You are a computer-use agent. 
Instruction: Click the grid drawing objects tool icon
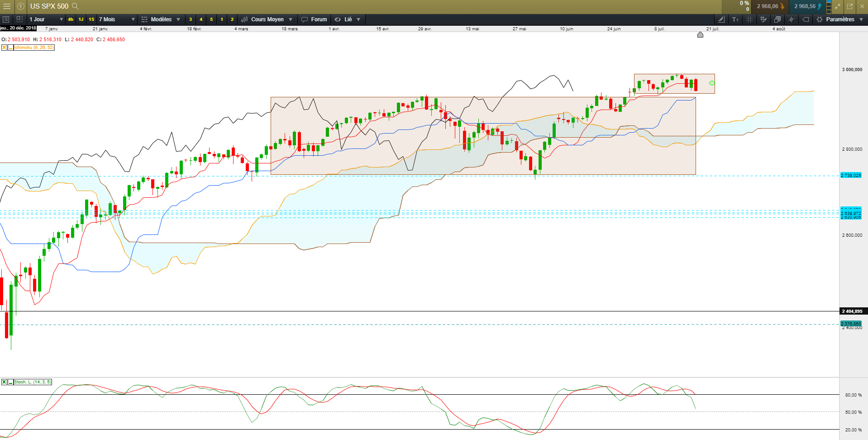coord(763,19)
